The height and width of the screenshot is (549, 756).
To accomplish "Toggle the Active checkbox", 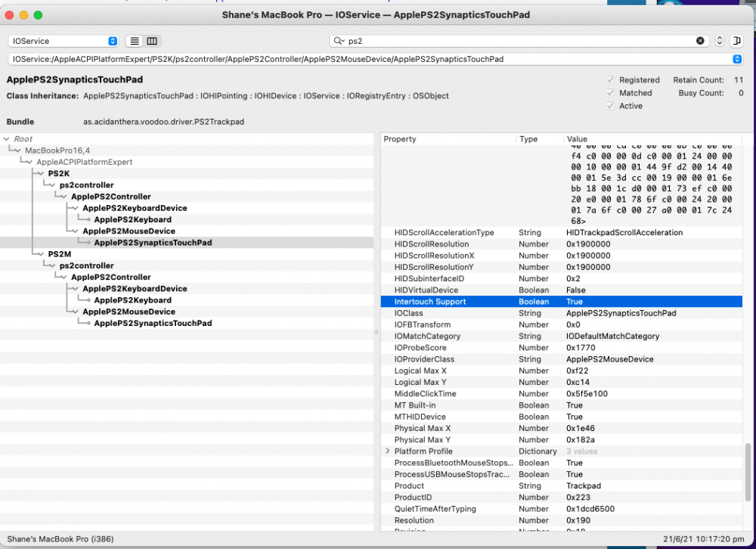I will pos(610,106).
